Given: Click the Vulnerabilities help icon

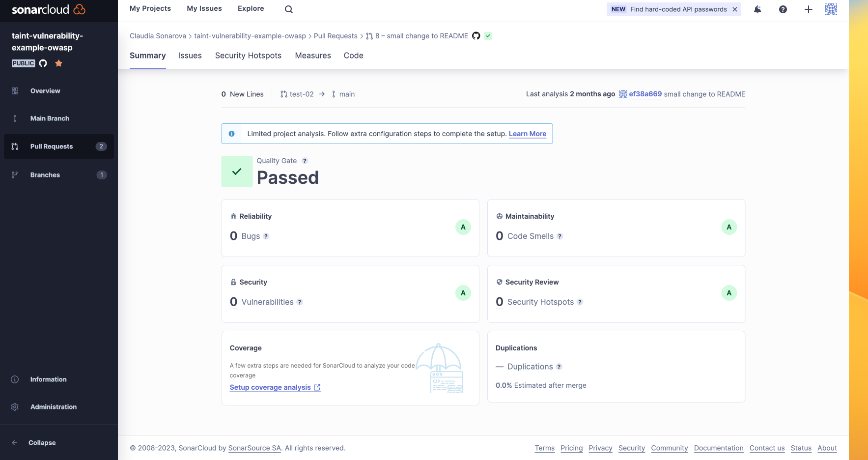Looking at the screenshot, I should 300,302.
